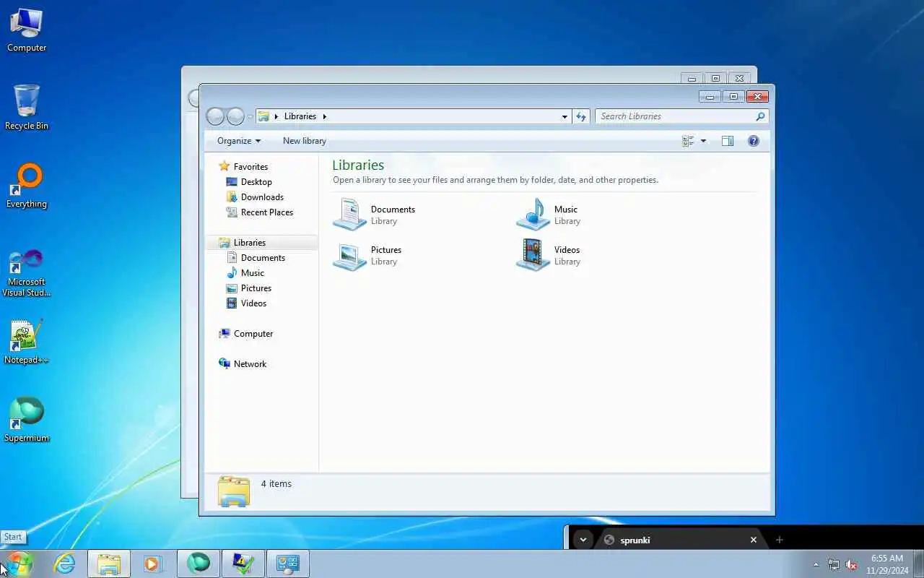This screenshot has width=924, height=578.
Task: Click the '4 items' status text
Action: pyautogui.click(x=276, y=484)
